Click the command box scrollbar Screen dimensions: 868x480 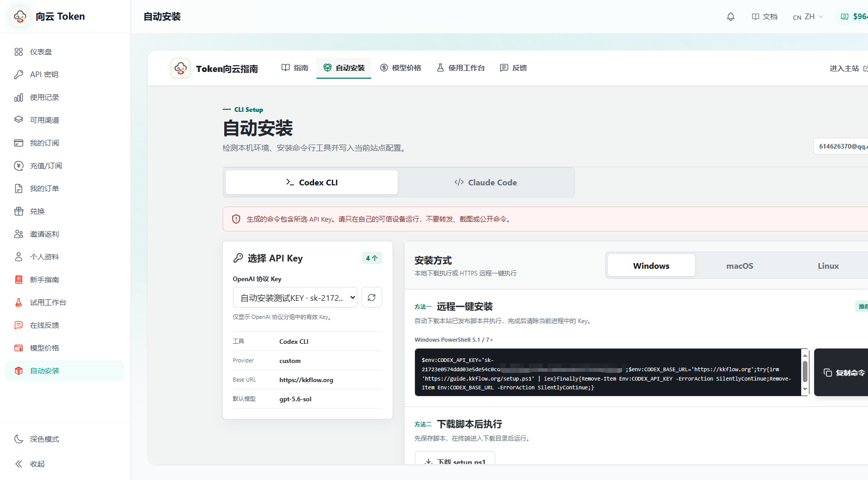(x=805, y=372)
